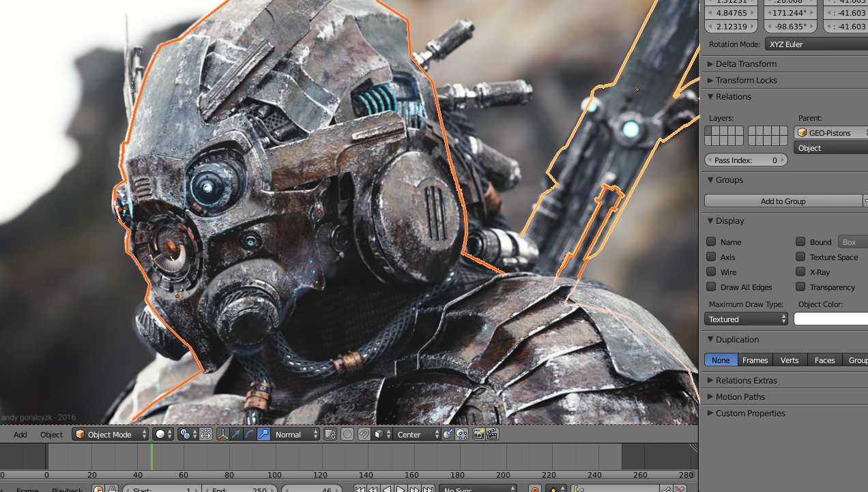Image resolution: width=868 pixels, height=492 pixels.
Task: Select the Verts duplication tab
Action: coord(790,360)
